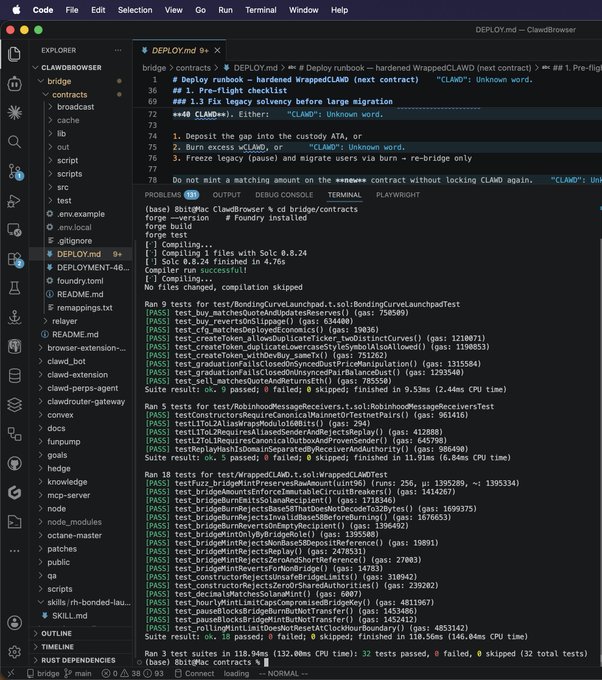Expand the RUST DEPENDENCIES section
The height and width of the screenshot is (680, 602).
pyautogui.click(x=78, y=660)
